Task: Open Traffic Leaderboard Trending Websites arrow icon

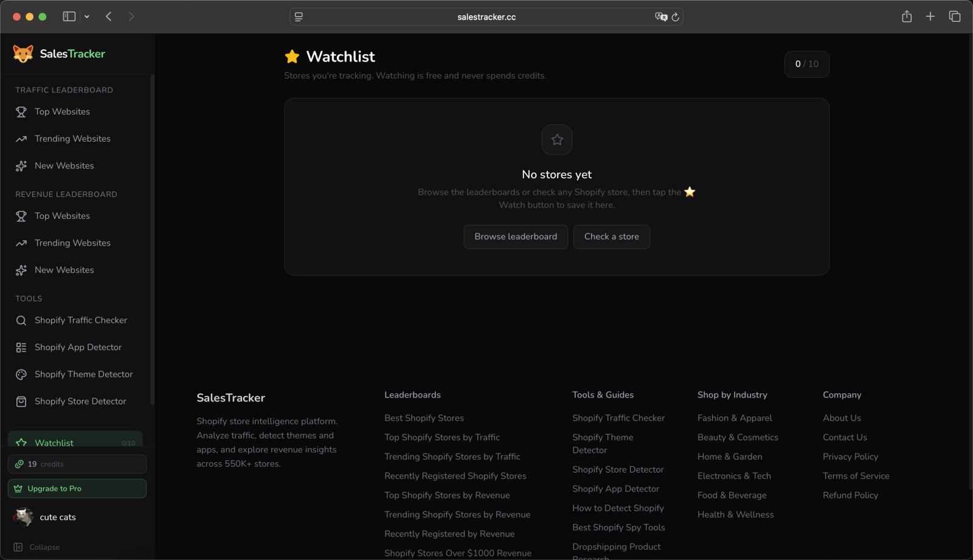Action: pyautogui.click(x=21, y=139)
